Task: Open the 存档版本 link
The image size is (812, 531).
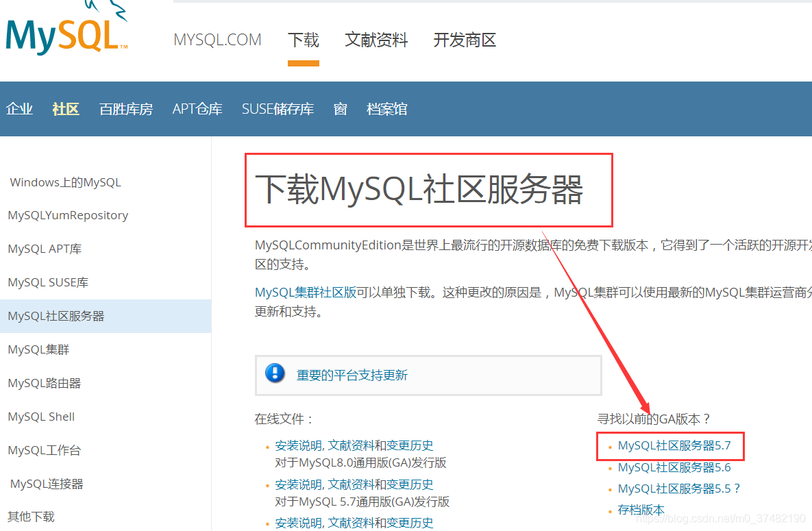Action: pos(641,510)
